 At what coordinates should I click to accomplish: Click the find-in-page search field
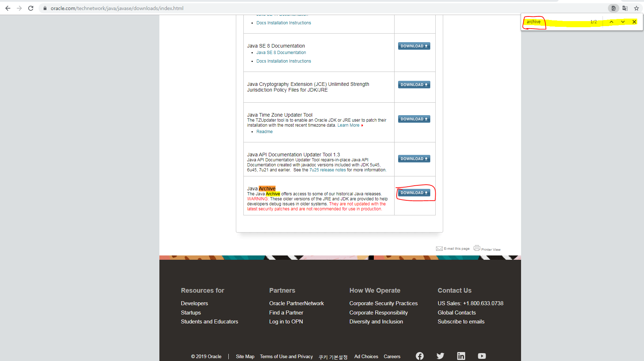pyautogui.click(x=556, y=22)
